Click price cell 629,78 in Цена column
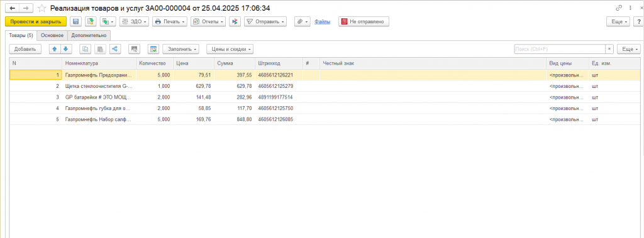This screenshot has width=644, height=238. point(194,86)
